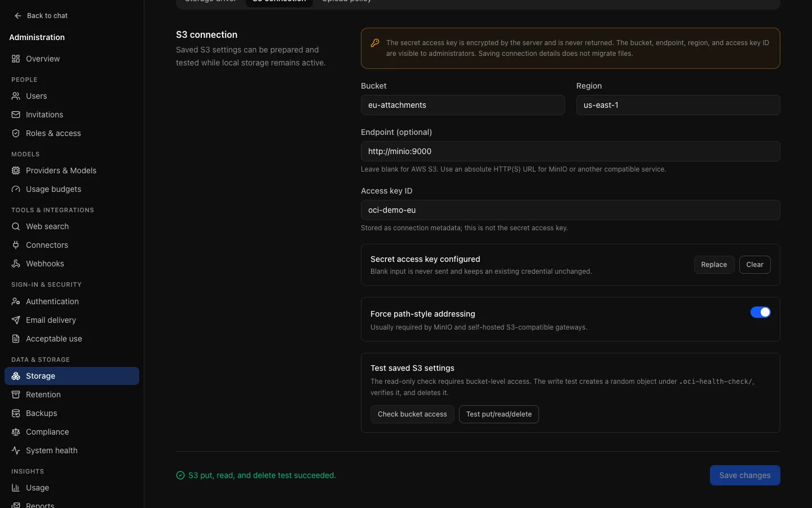The image size is (812, 508).
Task: Click the Users people icon
Action: coord(16,96)
